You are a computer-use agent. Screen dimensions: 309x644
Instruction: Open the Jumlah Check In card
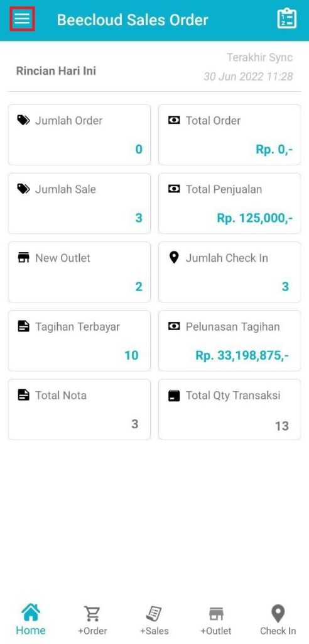pyautogui.click(x=229, y=272)
